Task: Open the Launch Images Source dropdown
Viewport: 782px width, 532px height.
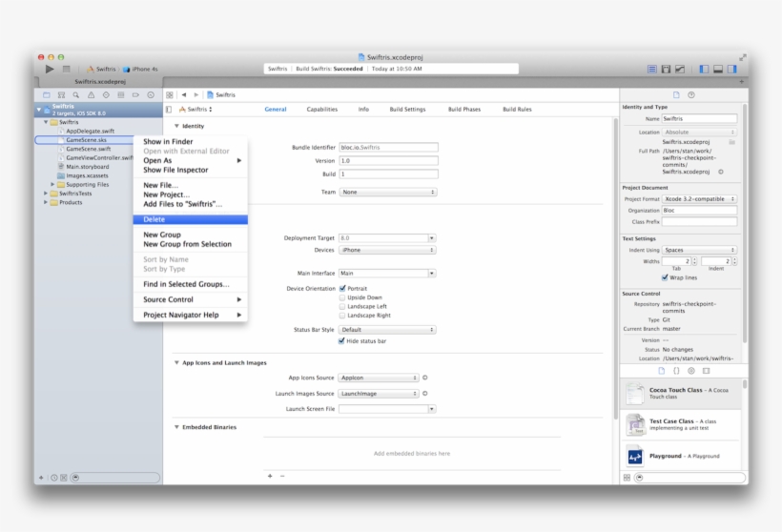Action: (378, 394)
